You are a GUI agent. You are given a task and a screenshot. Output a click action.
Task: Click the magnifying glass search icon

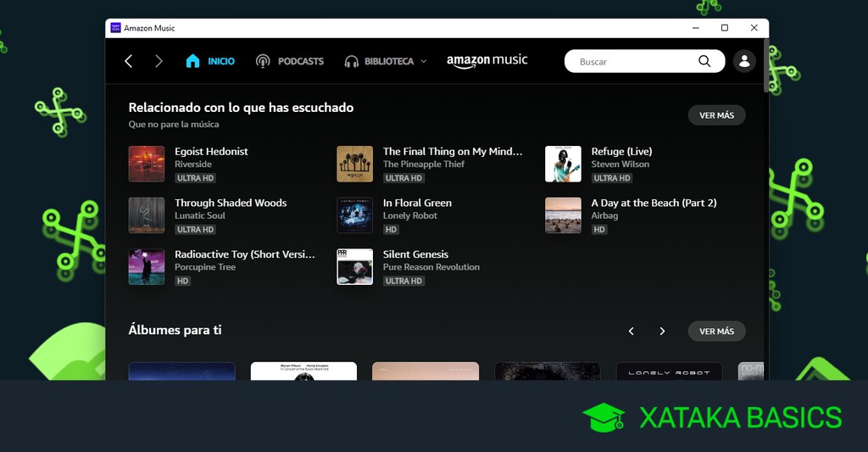704,61
